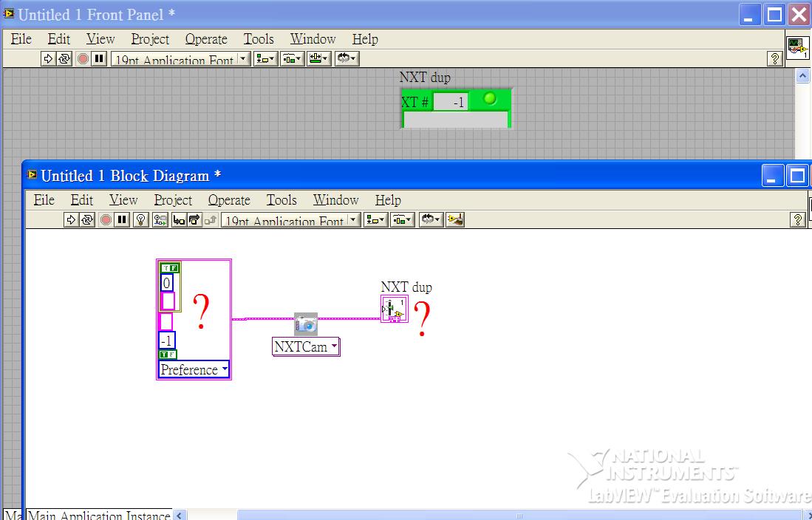Screen dimensions: 812x520
Task: Click numeric constant -1 in cluster
Action: pos(167,341)
